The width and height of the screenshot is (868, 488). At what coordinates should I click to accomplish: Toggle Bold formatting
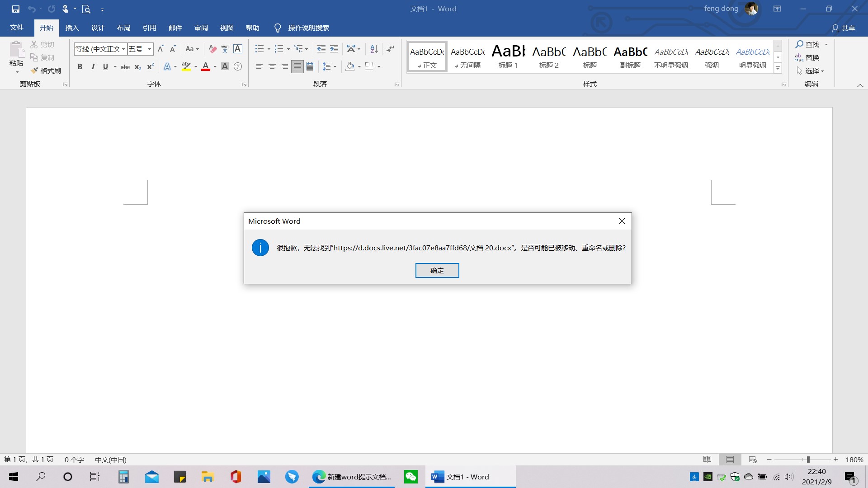click(x=80, y=67)
